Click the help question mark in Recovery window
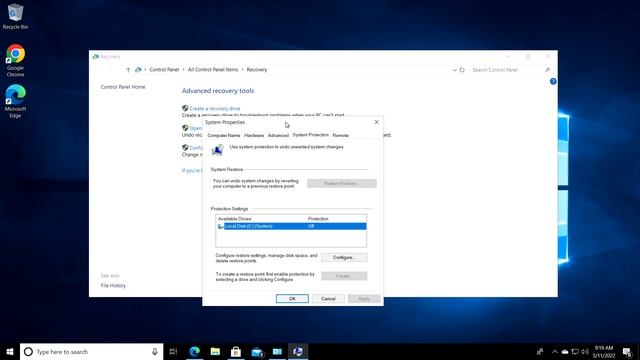Screen dimensions: 640x360 click(x=553, y=82)
